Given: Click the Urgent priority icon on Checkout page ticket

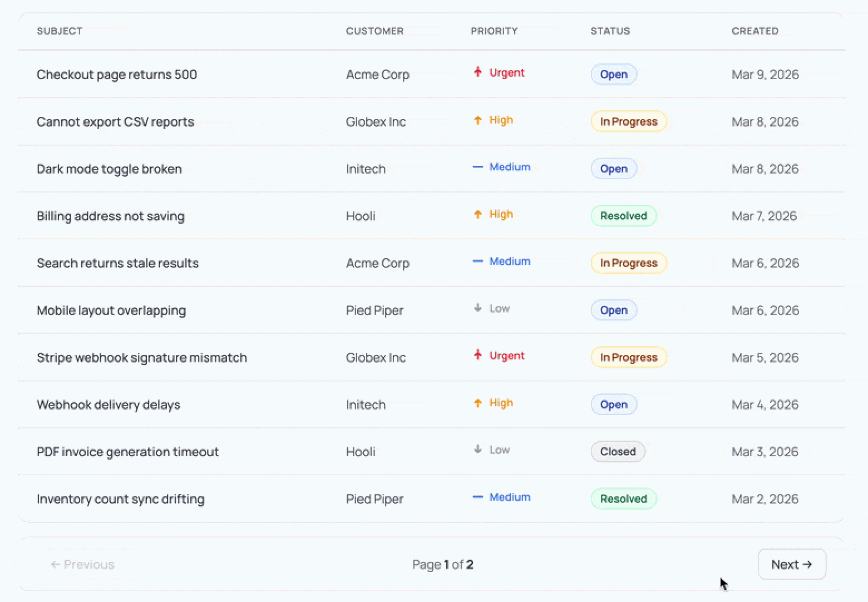Looking at the screenshot, I should (x=477, y=72).
